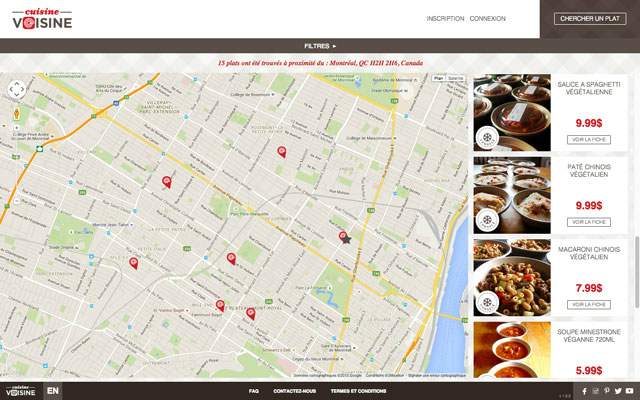640x400 pixels.
Task: Click the red pin near Mile-Ex
Action: [x=133, y=263]
